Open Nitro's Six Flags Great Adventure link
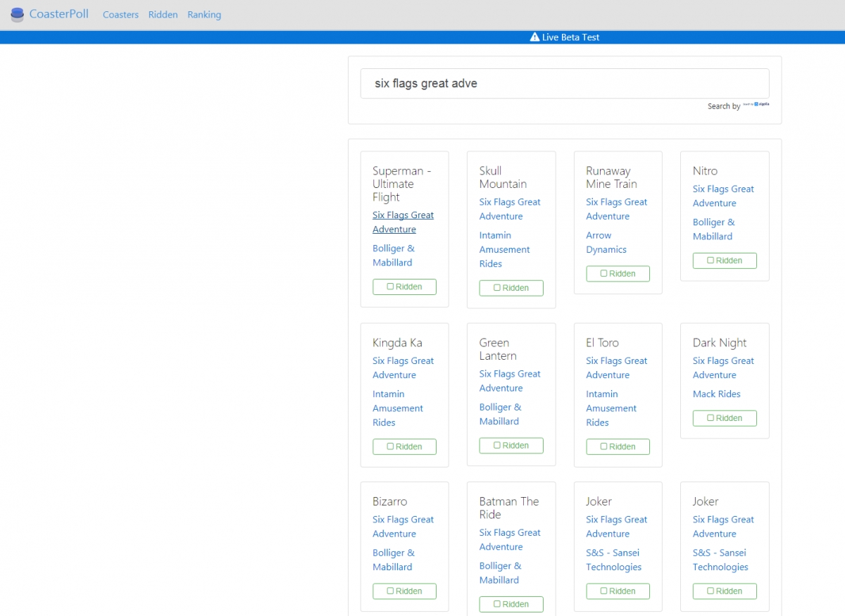 [723, 196]
